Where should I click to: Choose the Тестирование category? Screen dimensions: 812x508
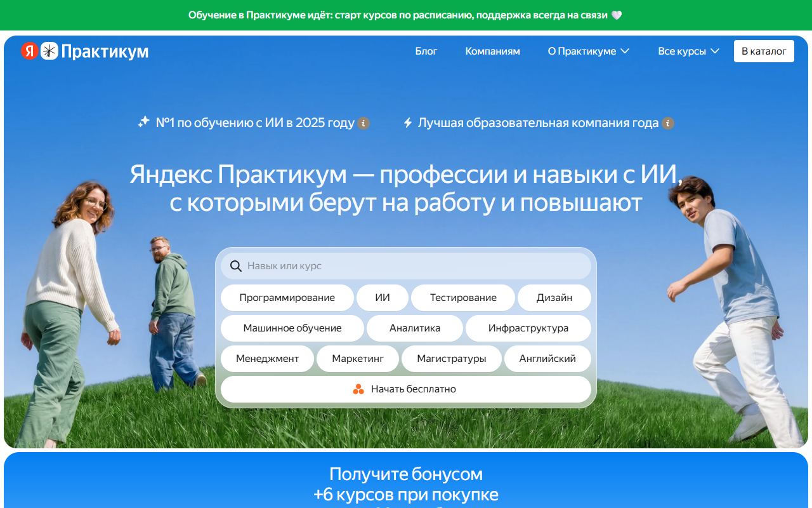463,298
